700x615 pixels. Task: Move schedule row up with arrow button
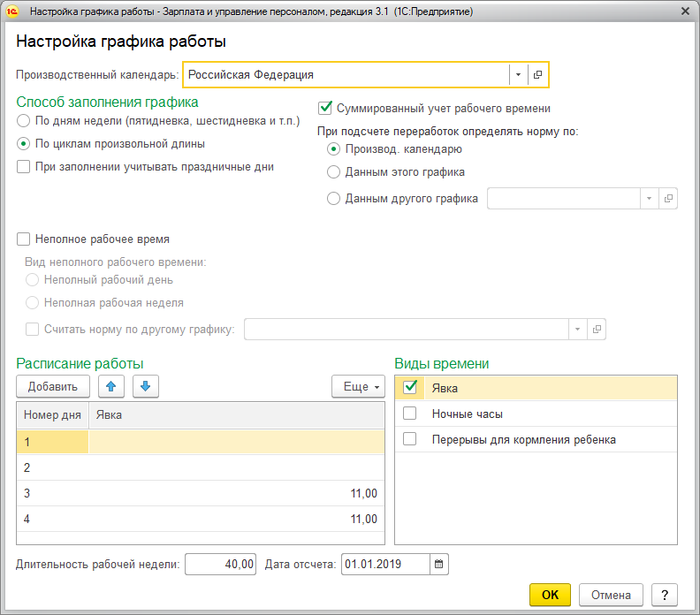(111, 386)
